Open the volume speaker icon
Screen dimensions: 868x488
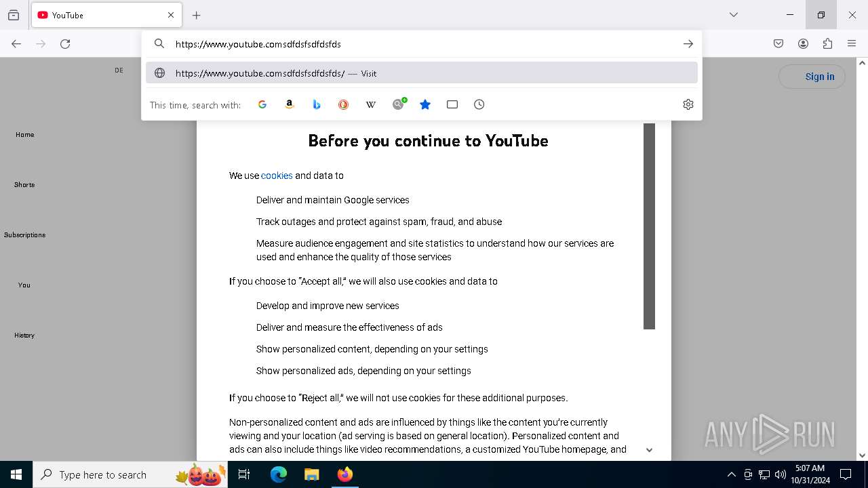[781, 474]
